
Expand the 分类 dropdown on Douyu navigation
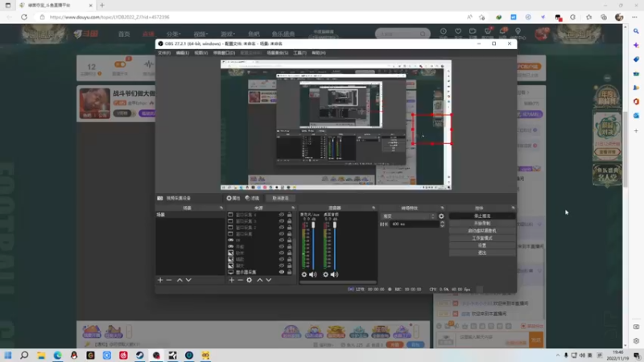[173, 34]
